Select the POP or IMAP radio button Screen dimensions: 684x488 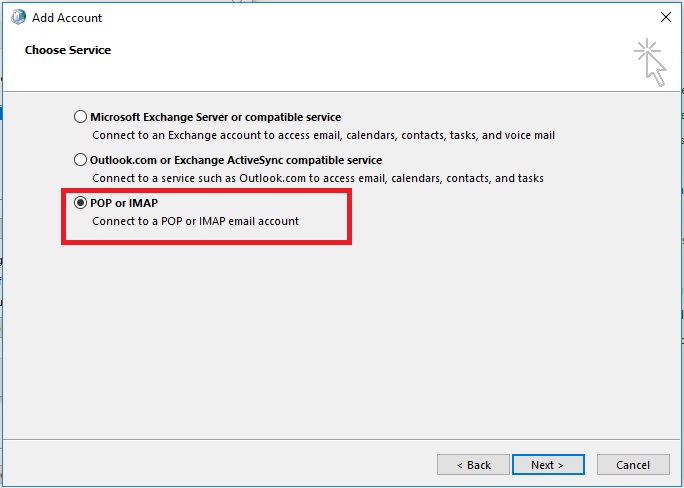point(80,202)
